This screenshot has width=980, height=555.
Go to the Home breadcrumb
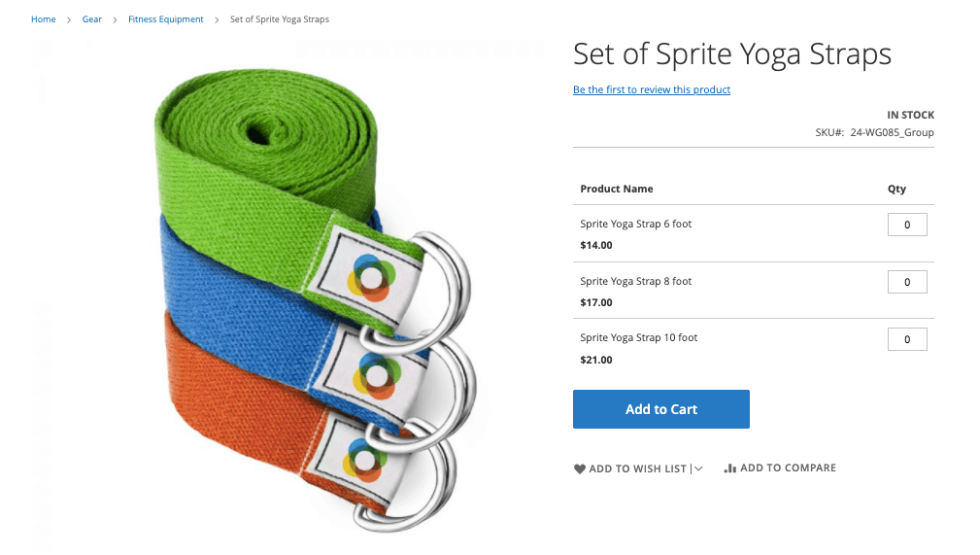coord(44,19)
